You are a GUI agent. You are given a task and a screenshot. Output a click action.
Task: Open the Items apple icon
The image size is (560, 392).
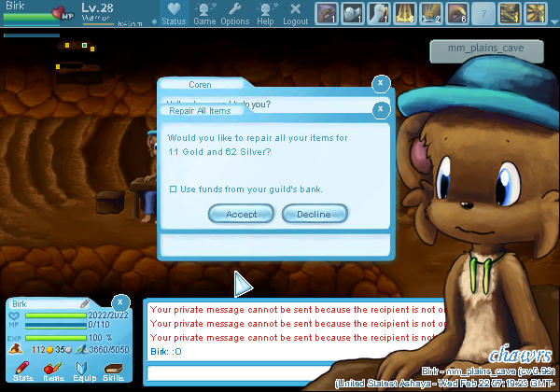52,371
